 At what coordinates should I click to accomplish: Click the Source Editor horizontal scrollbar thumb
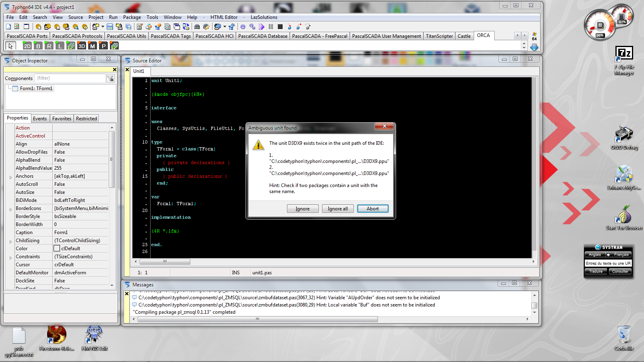point(165,261)
